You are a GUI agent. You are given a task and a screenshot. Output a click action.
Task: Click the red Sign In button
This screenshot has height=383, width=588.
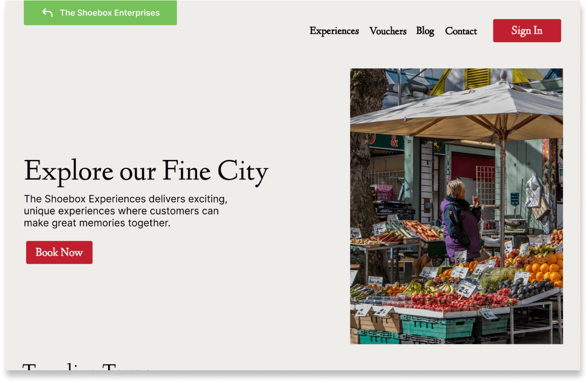click(x=527, y=30)
